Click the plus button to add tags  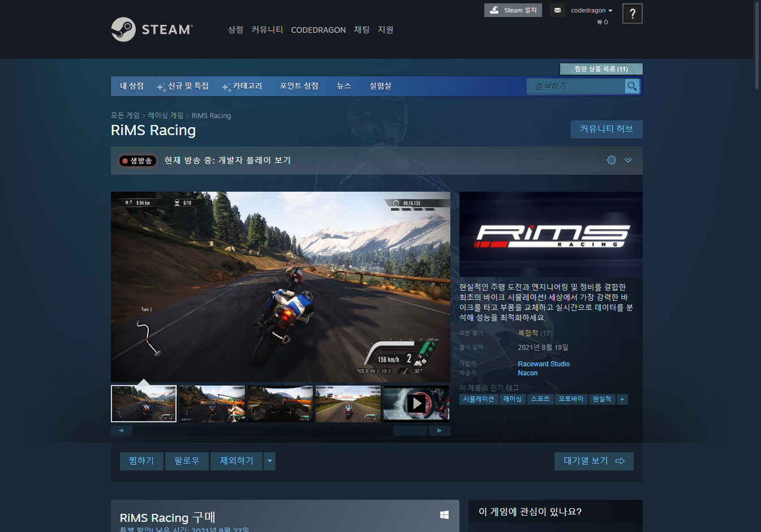(x=622, y=399)
